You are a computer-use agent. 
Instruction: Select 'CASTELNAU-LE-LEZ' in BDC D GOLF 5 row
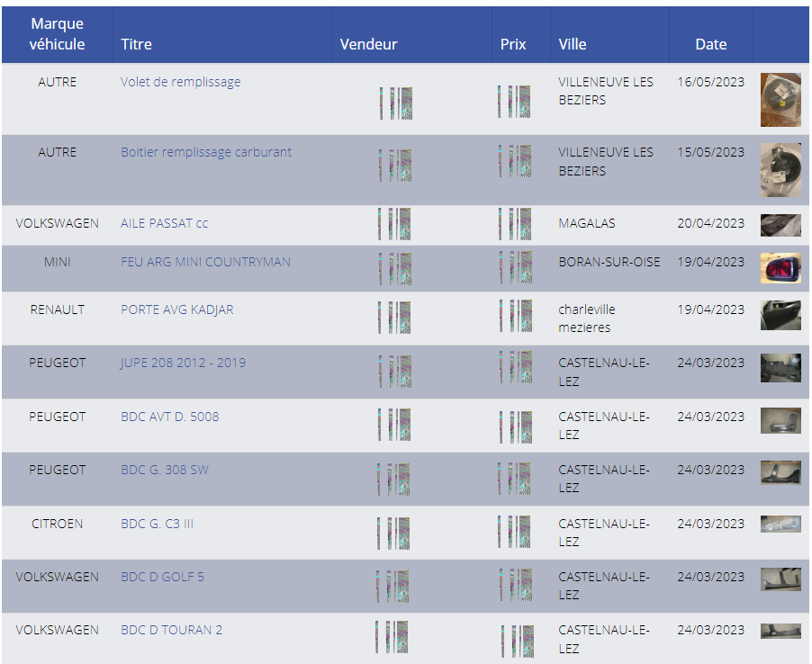pyautogui.click(x=604, y=586)
